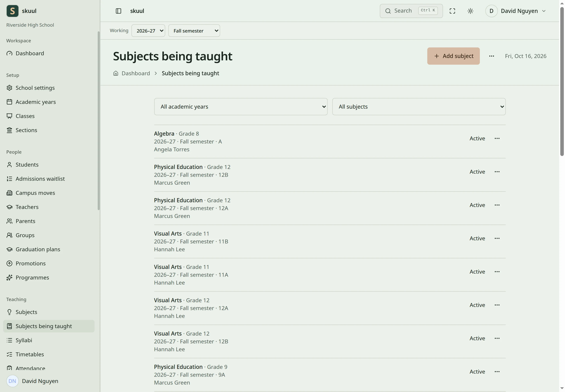Open the Parents page

pyautogui.click(x=49, y=221)
